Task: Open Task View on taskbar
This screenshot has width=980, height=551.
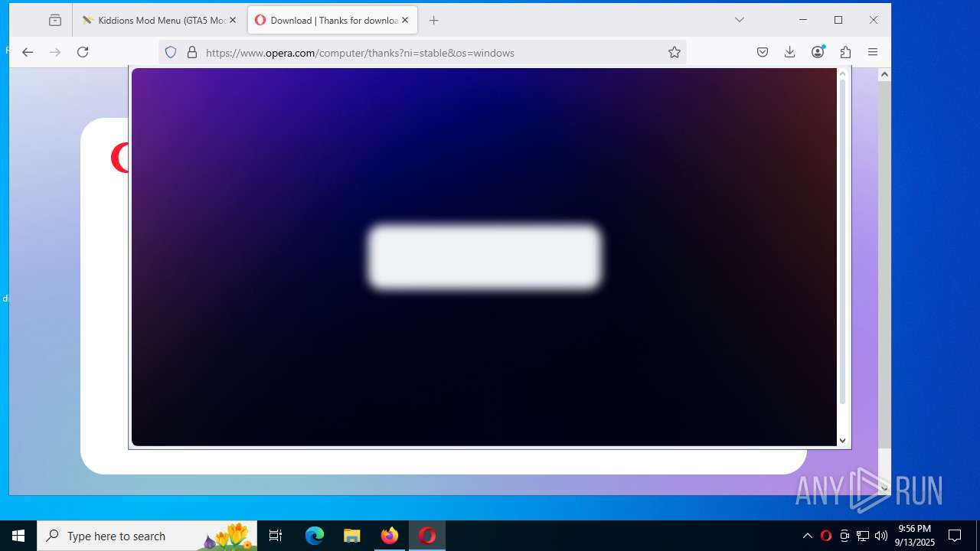Action: coord(276,536)
